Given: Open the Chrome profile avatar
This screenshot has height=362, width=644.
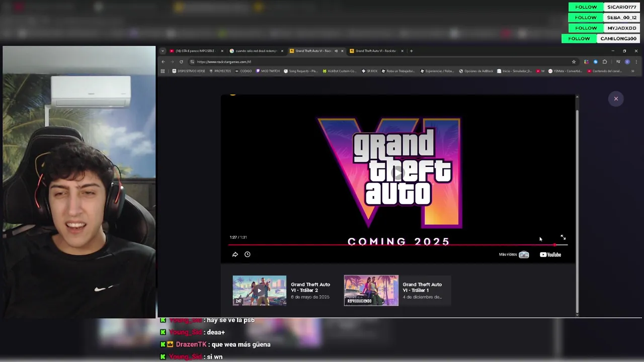Looking at the screenshot, I should tap(627, 62).
